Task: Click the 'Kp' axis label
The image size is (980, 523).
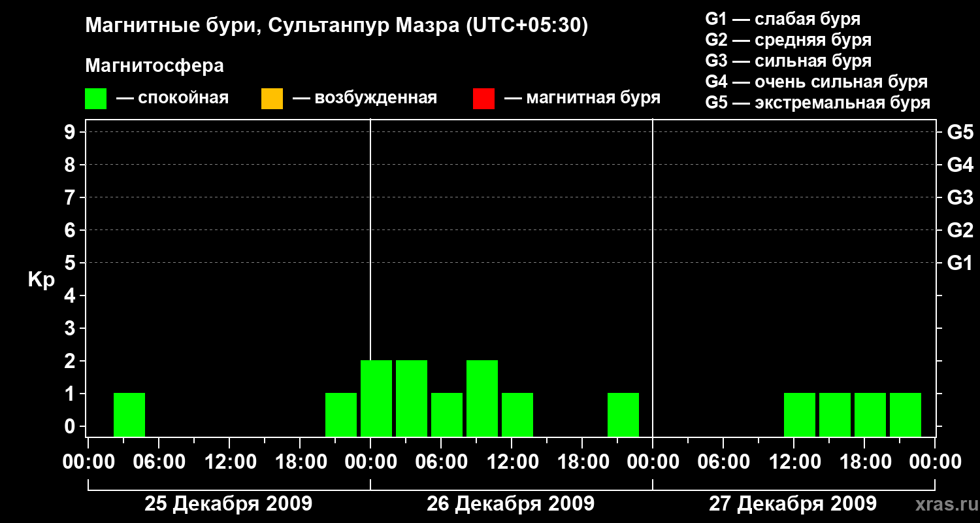Action: pos(42,280)
